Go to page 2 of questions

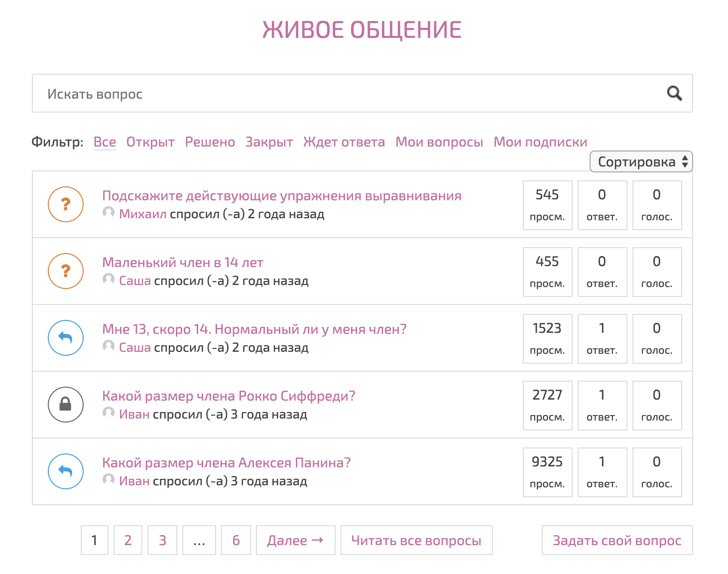coord(128,540)
